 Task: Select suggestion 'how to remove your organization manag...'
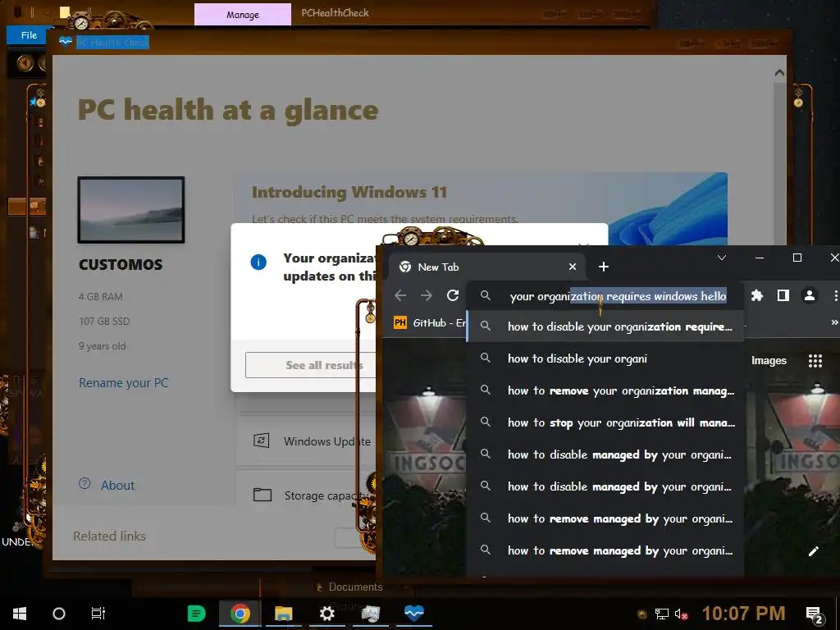(605, 390)
